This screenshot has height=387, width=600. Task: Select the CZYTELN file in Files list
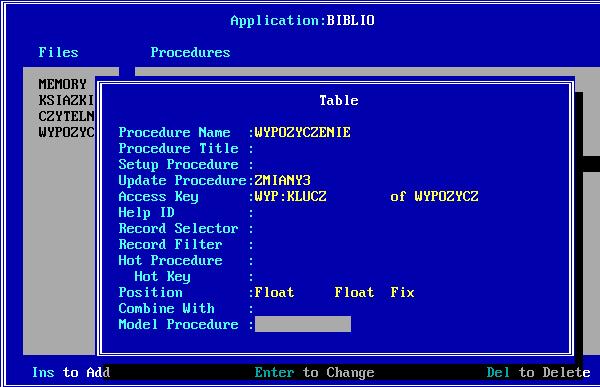tap(66, 116)
